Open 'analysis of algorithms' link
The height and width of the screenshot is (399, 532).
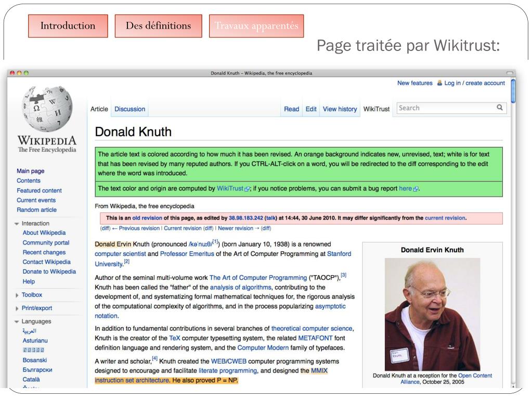tap(241, 287)
